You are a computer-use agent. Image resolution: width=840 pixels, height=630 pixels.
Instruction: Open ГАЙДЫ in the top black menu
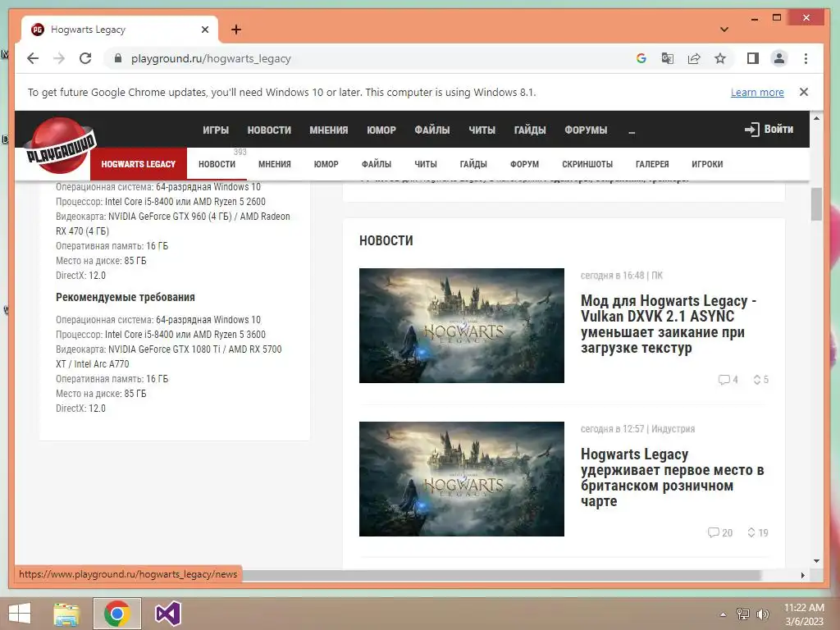click(x=530, y=130)
